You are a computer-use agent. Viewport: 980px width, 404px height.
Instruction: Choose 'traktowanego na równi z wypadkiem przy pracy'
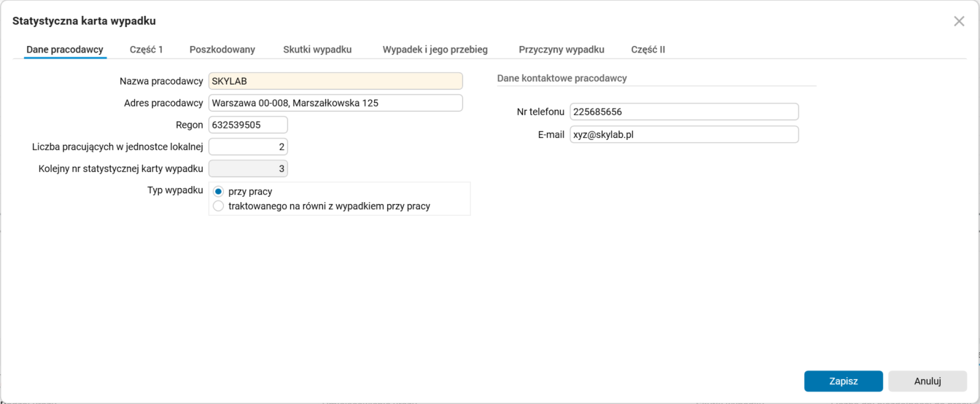218,206
